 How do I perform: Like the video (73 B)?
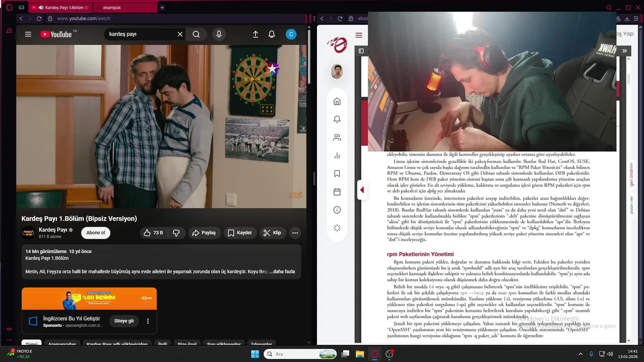[153, 233]
